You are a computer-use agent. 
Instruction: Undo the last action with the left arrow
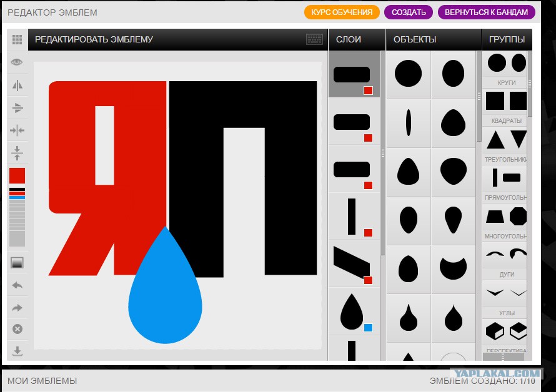pos(17,285)
